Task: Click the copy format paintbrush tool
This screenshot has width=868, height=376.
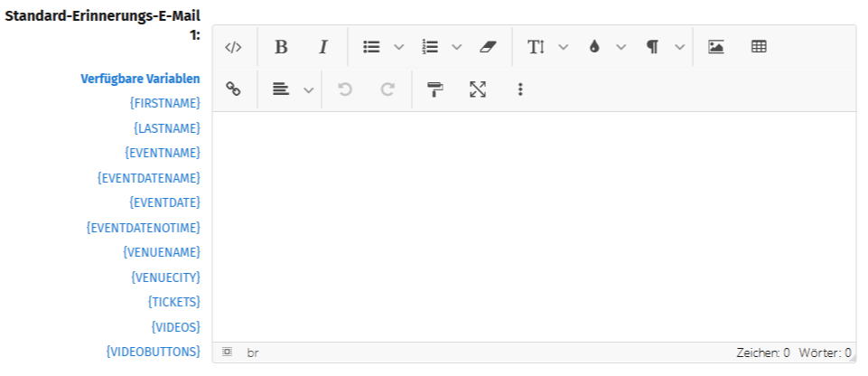Action: pos(435,89)
